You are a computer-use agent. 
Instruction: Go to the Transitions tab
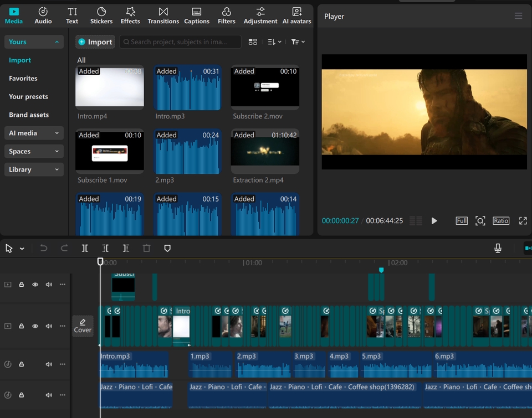[163, 16]
